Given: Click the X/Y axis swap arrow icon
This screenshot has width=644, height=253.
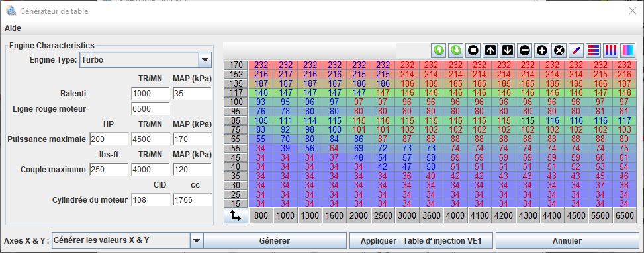Looking at the screenshot, I should click(x=236, y=215).
